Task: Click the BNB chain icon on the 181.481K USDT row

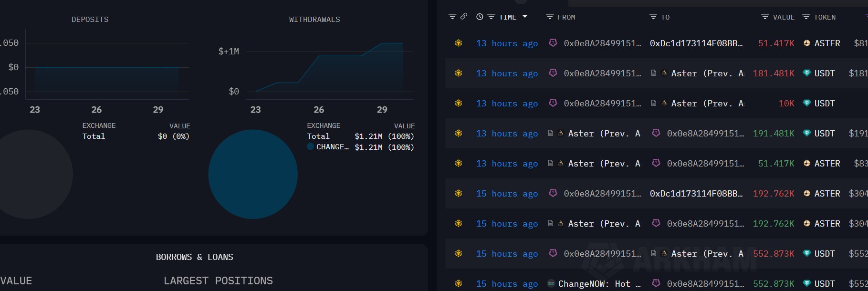Action: point(459,73)
